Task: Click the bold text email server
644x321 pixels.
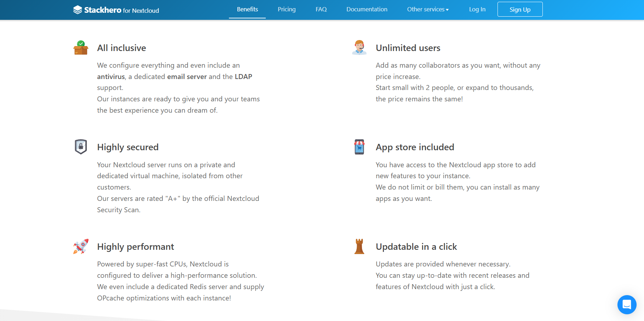Action: [187, 77]
